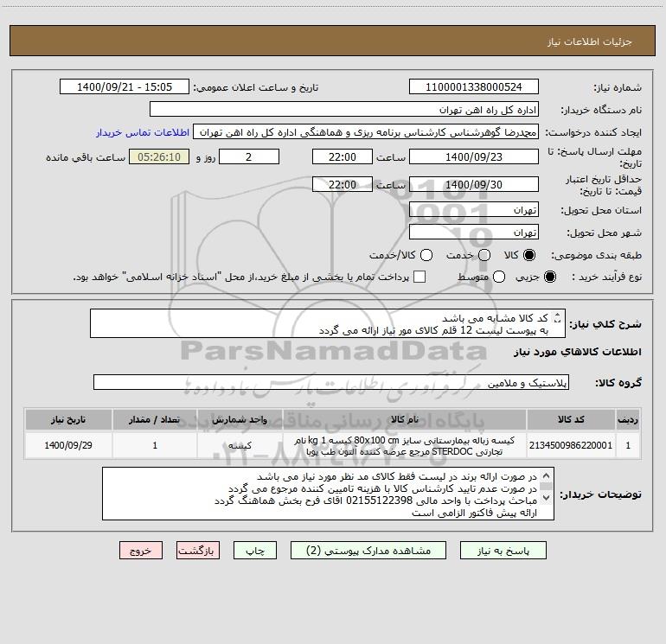
Task: Click the واحد شمارش column header
Action: click(240, 419)
